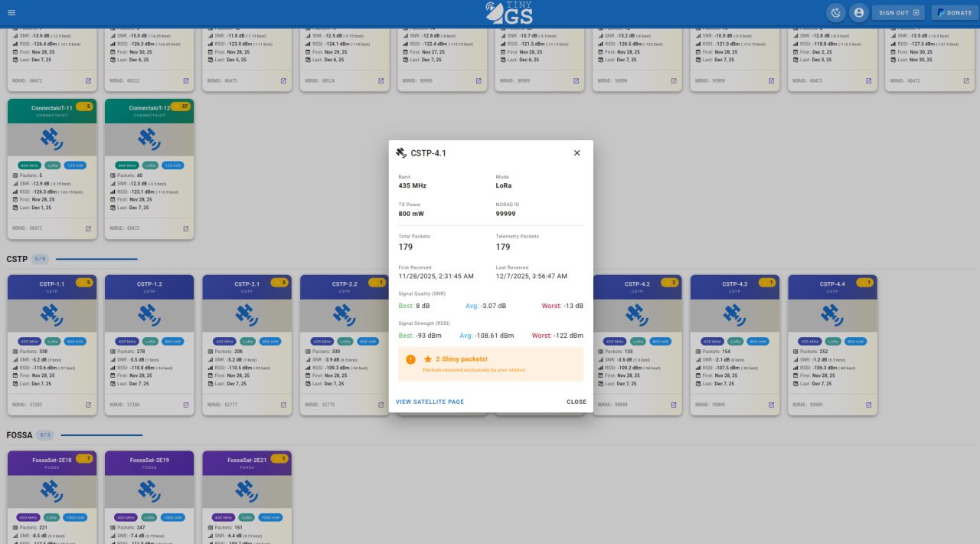Click satellite image on ConnectaIoT-11 card
The height and width of the screenshot is (544, 980).
tap(52, 139)
